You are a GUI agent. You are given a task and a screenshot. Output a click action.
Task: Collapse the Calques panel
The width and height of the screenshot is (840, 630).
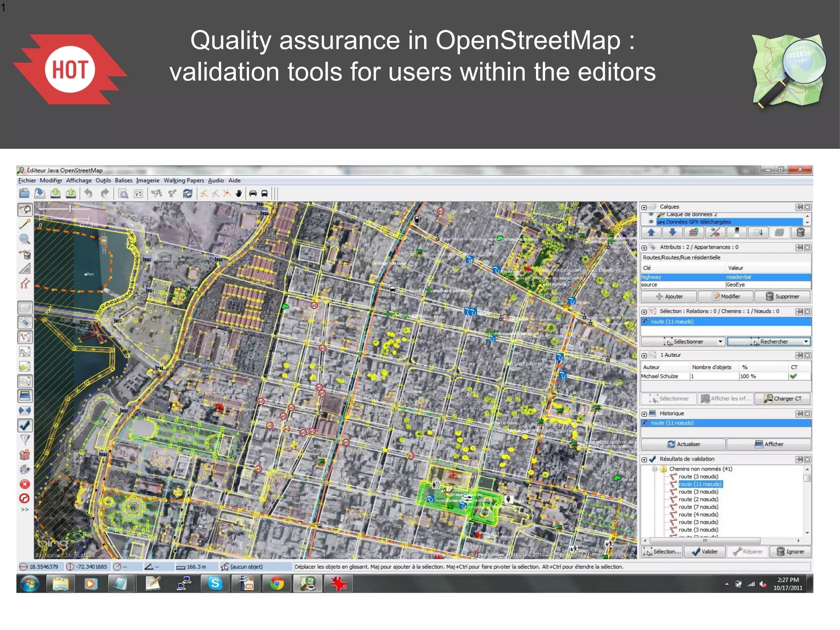(x=645, y=207)
